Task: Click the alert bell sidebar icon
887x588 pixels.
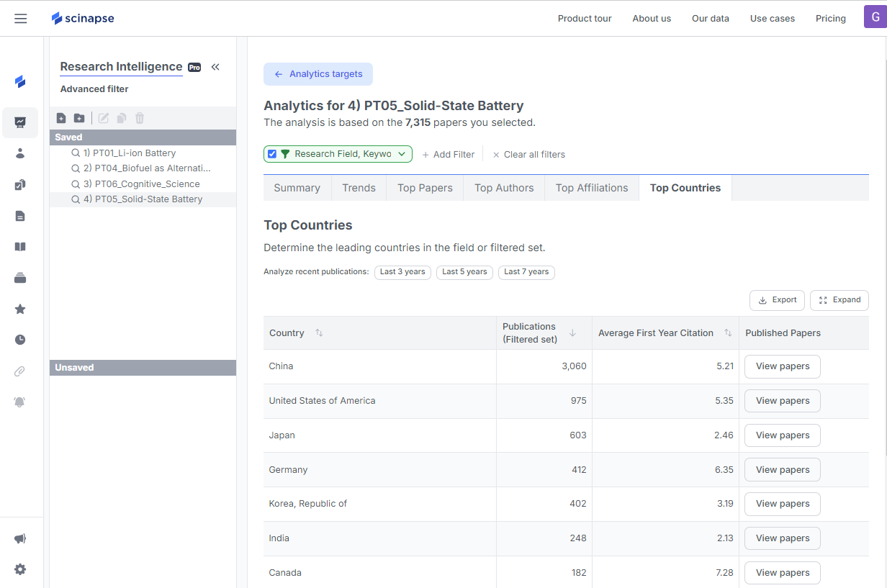Action: coord(20,402)
